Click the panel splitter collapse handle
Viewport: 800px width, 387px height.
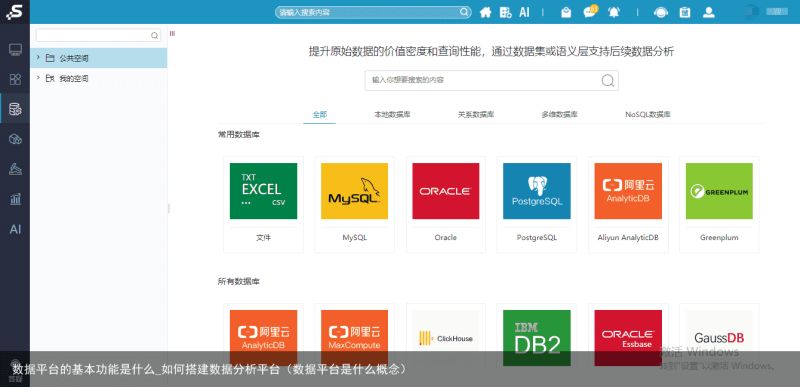coord(168,209)
